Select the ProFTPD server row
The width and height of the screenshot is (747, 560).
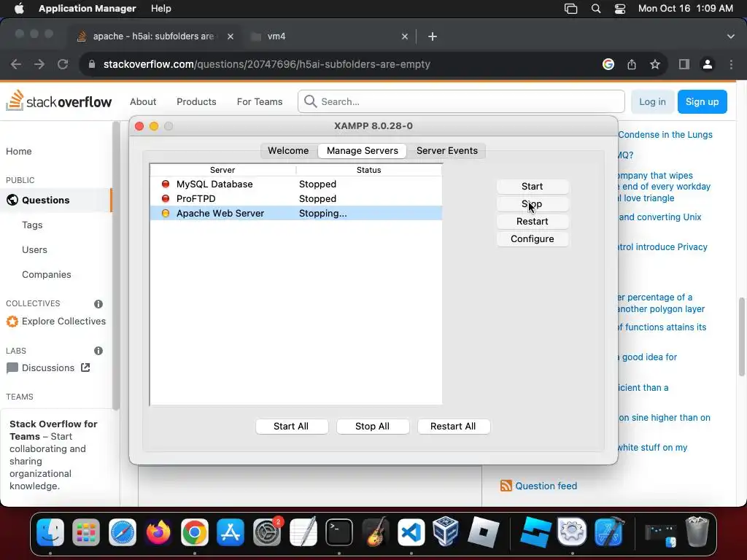pos(296,198)
